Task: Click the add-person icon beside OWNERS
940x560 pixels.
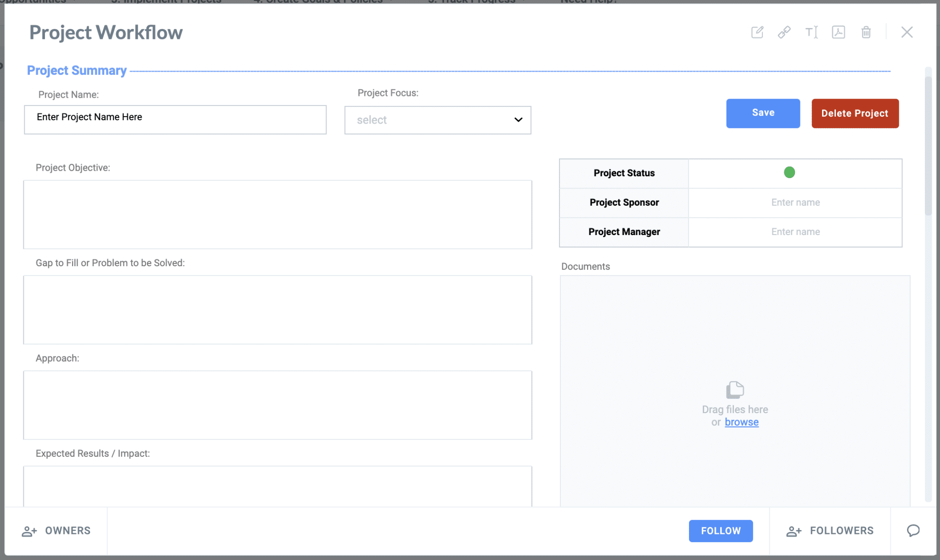Action: click(x=29, y=531)
